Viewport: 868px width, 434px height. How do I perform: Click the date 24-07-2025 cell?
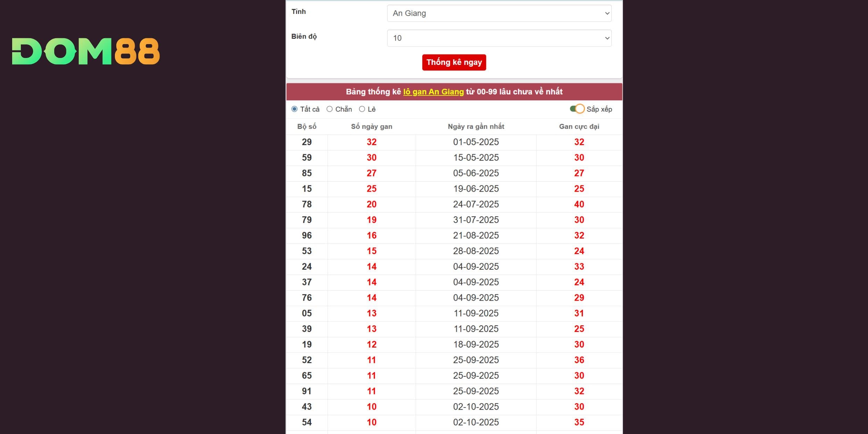(x=476, y=204)
